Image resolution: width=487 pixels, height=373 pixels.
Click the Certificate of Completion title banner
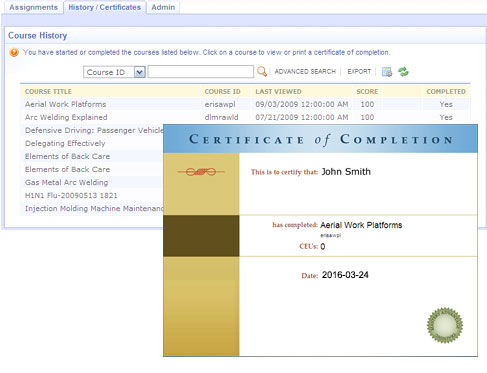click(320, 139)
